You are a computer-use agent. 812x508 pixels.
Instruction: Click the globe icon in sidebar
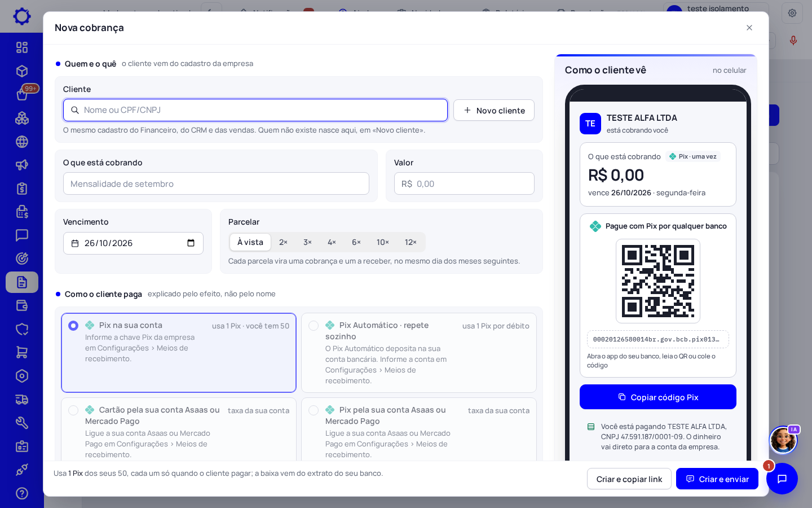tap(22, 142)
